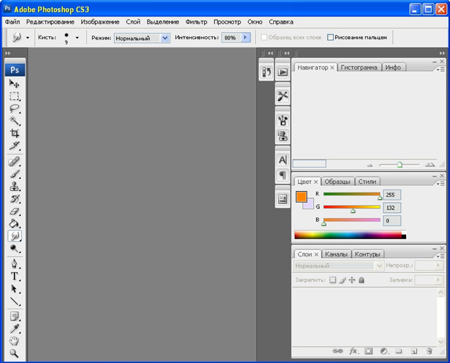
Task: Toggle lock image pixels brush icon
Action: tap(343, 280)
